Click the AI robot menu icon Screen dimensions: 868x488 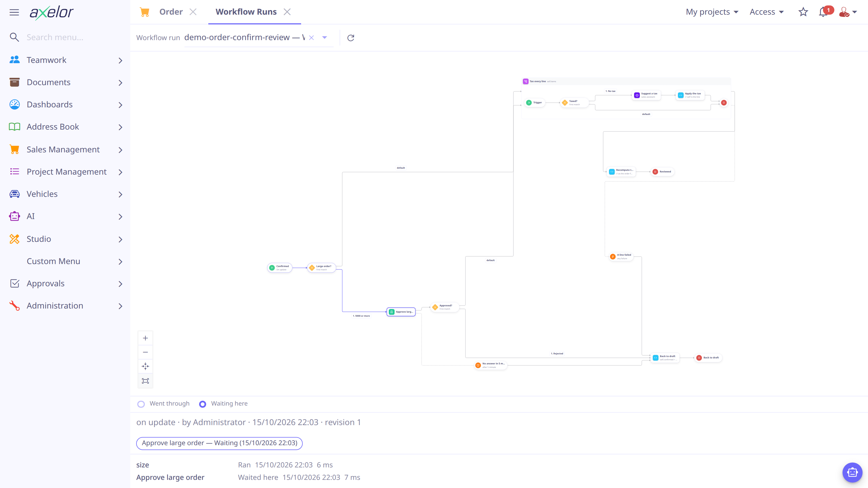14,216
